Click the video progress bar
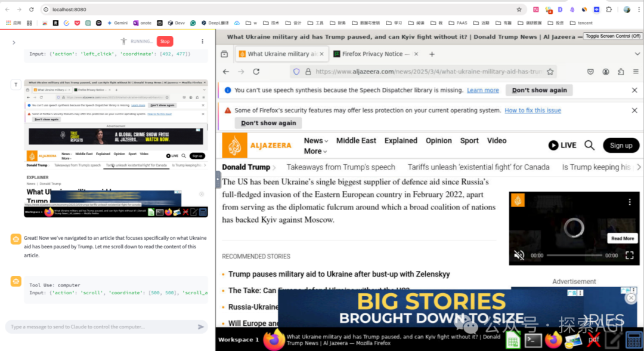Image resolution: width=644 pixels, height=351 pixels. [574, 255]
